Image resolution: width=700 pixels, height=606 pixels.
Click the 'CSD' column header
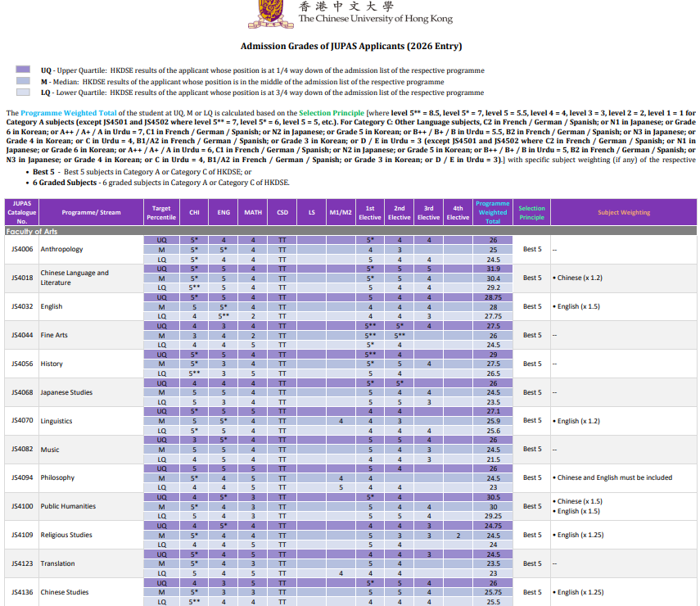tap(282, 212)
